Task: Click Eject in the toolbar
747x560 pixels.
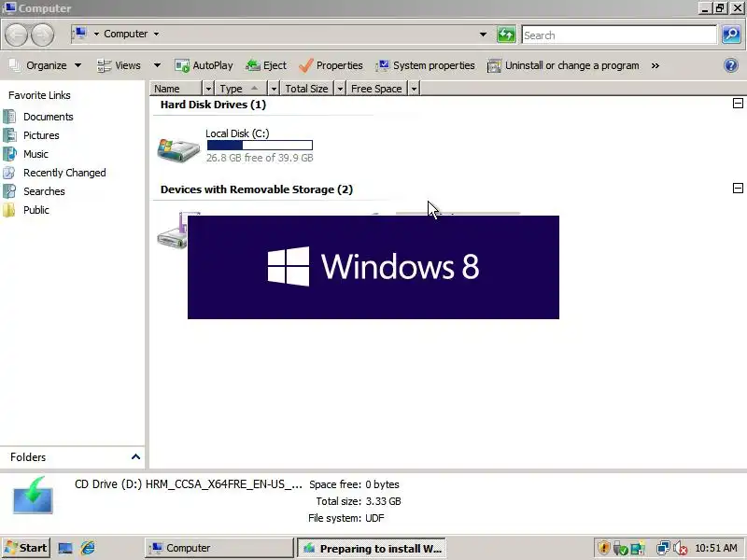Action: coord(266,65)
